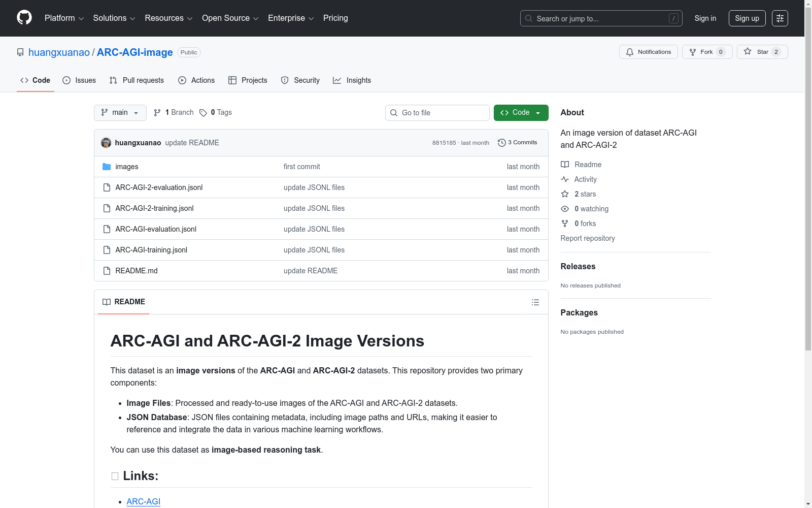Switch to the Code tab

click(36, 80)
